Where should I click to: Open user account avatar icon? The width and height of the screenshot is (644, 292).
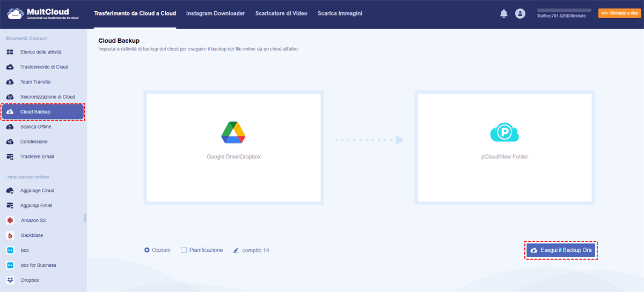tap(520, 14)
